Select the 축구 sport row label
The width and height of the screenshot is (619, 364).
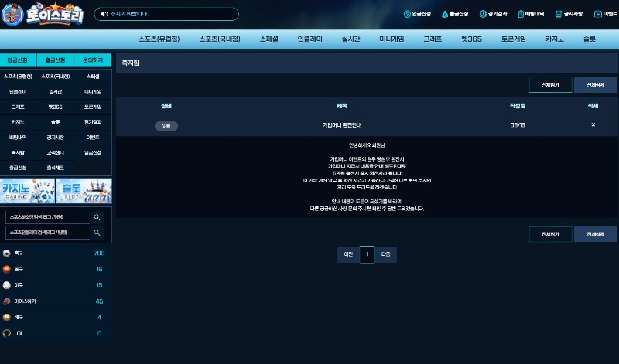19,253
